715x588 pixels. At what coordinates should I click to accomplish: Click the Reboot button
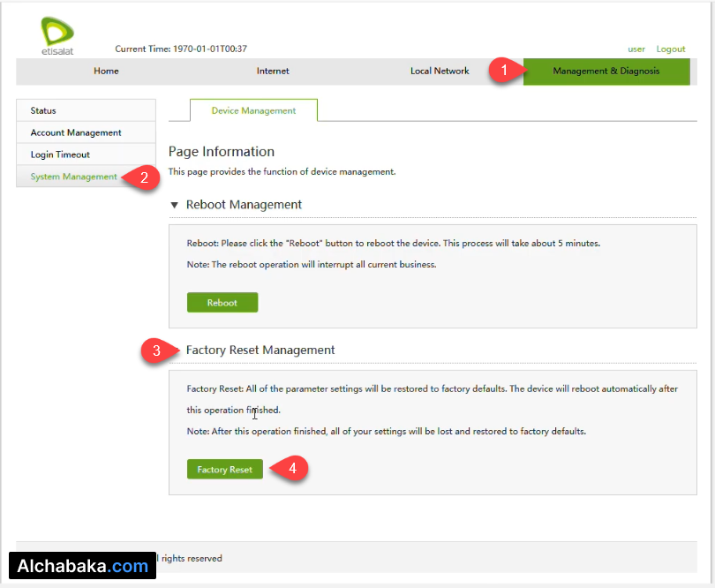pos(222,302)
